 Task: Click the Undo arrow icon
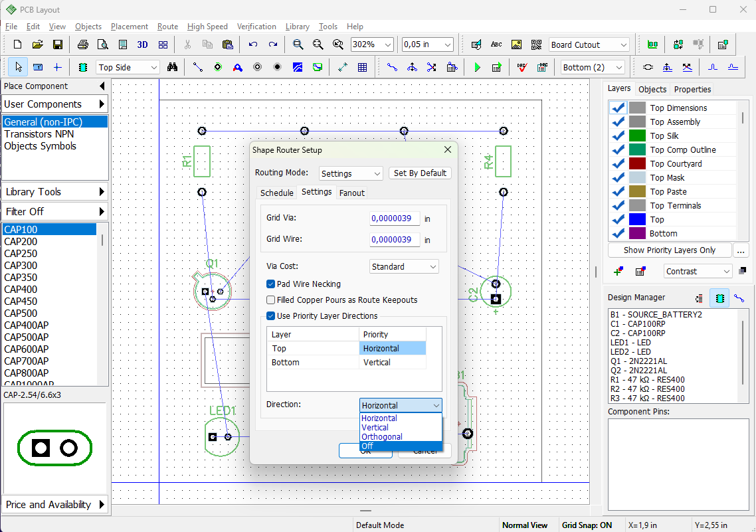(253, 44)
